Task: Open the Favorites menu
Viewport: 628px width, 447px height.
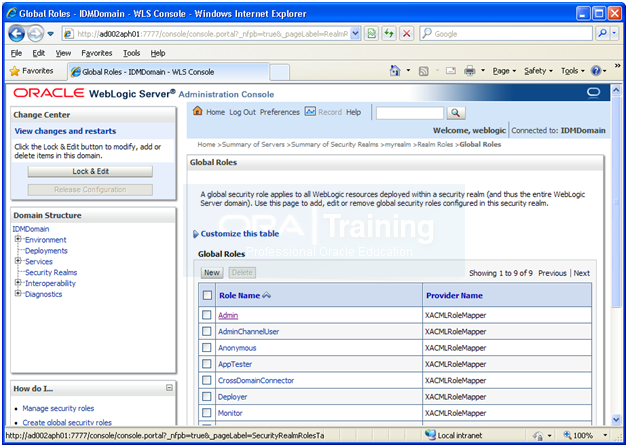Action: click(x=97, y=53)
